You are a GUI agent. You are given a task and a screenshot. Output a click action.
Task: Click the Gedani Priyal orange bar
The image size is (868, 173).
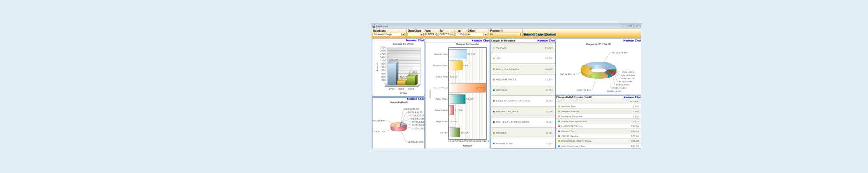[467, 88]
